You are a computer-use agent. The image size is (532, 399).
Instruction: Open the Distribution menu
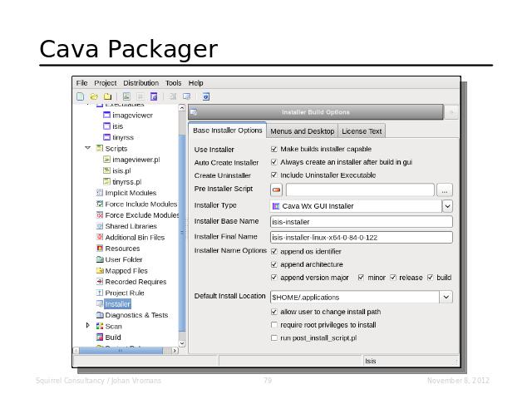pyautogui.click(x=140, y=83)
